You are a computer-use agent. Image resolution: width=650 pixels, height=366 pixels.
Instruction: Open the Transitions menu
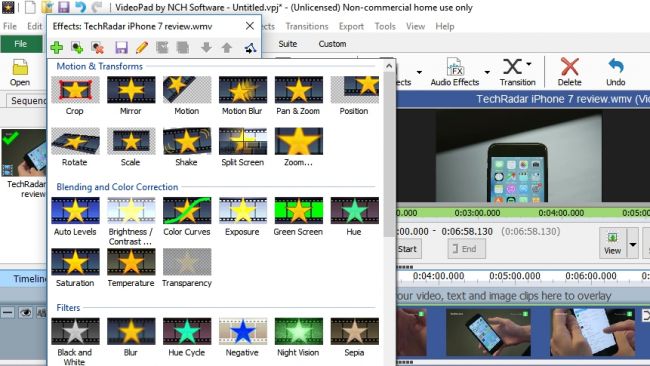pos(307,27)
